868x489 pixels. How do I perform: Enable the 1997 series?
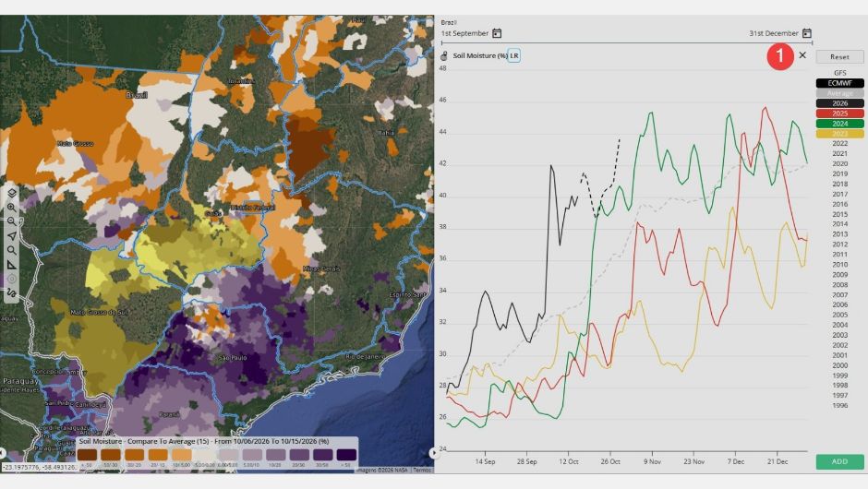point(839,396)
